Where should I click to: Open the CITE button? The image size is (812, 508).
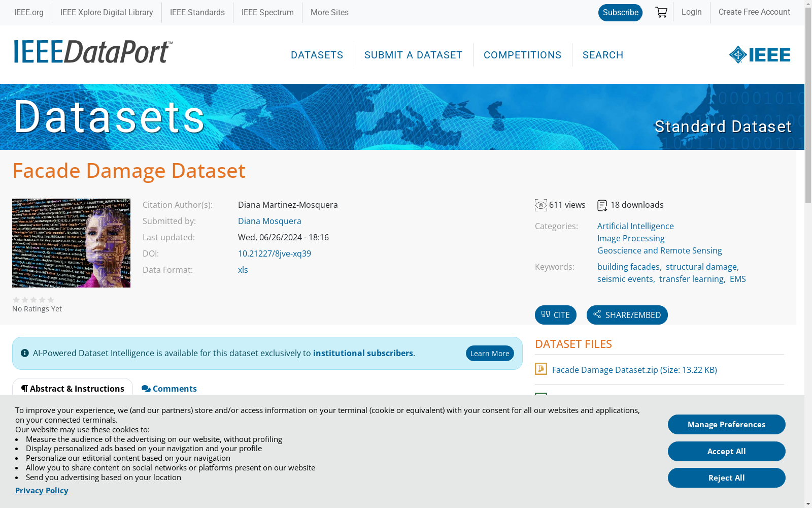click(x=556, y=315)
